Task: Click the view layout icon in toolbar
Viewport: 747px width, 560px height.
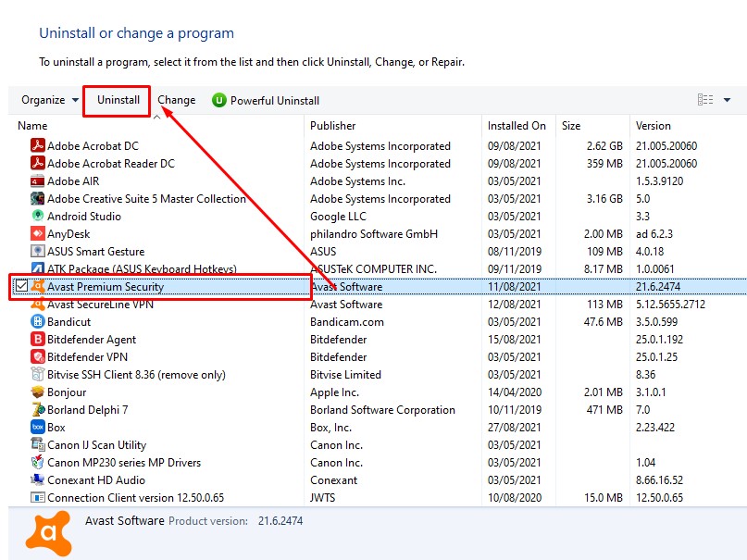Action: point(705,100)
